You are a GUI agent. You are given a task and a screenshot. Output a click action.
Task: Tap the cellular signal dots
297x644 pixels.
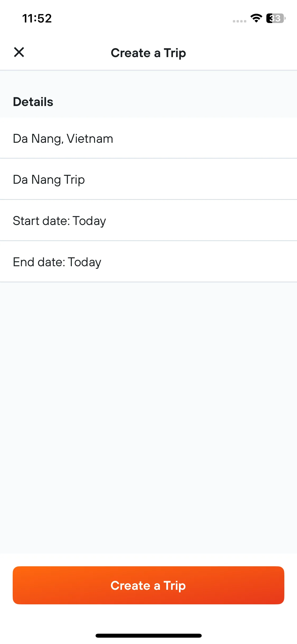[x=239, y=21]
